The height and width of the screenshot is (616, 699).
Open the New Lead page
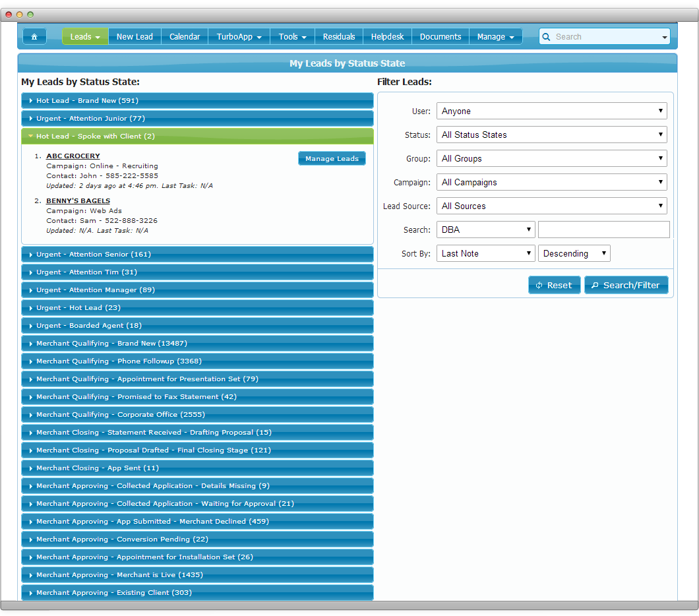point(135,36)
